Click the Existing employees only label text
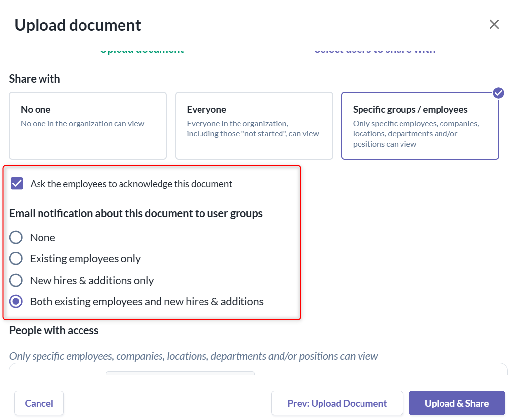 (85, 259)
